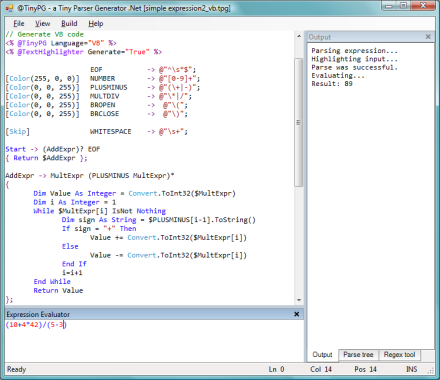Click the 'Return Value' line

pos(58,290)
